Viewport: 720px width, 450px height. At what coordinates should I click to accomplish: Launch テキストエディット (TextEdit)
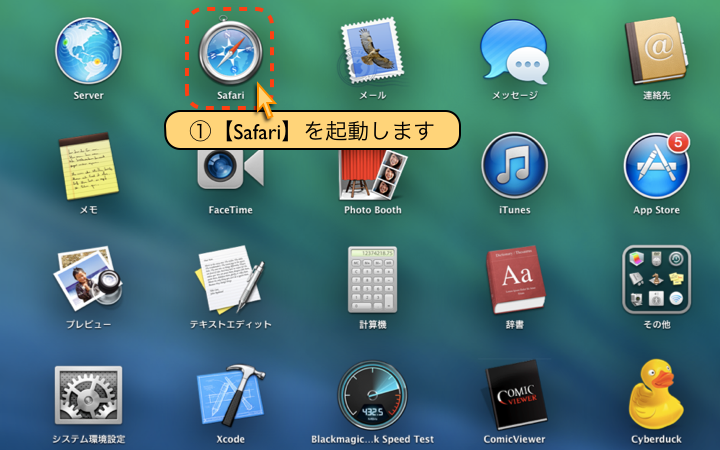coord(231,279)
